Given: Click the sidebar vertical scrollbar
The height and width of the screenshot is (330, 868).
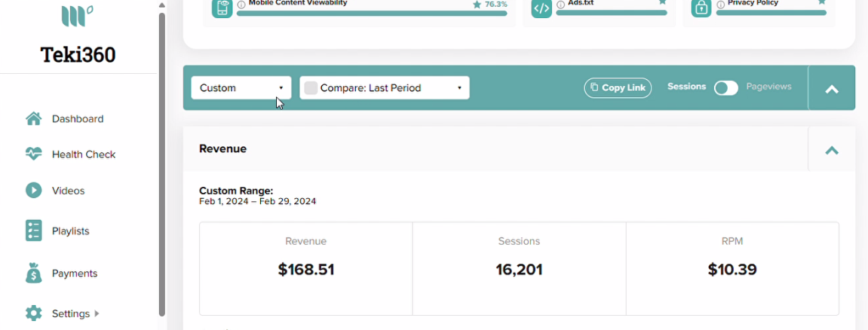Looking at the screenshot, I should tap(161, 163).
